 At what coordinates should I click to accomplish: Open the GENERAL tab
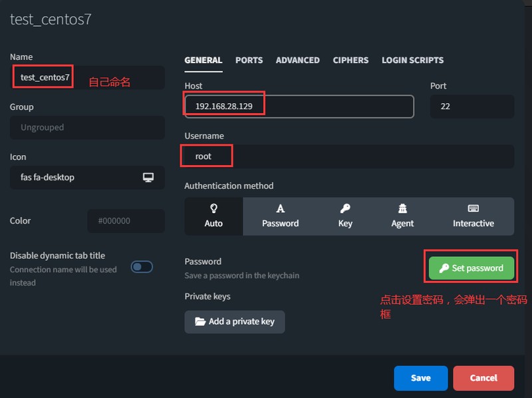203,61
